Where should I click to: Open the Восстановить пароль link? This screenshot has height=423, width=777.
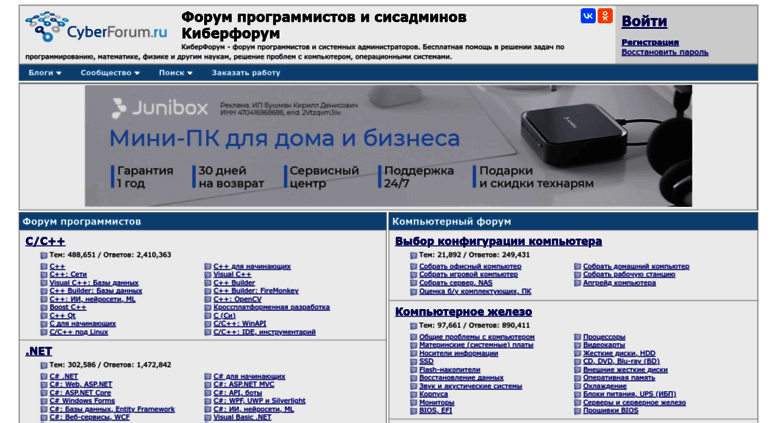[x=665, y=52]
